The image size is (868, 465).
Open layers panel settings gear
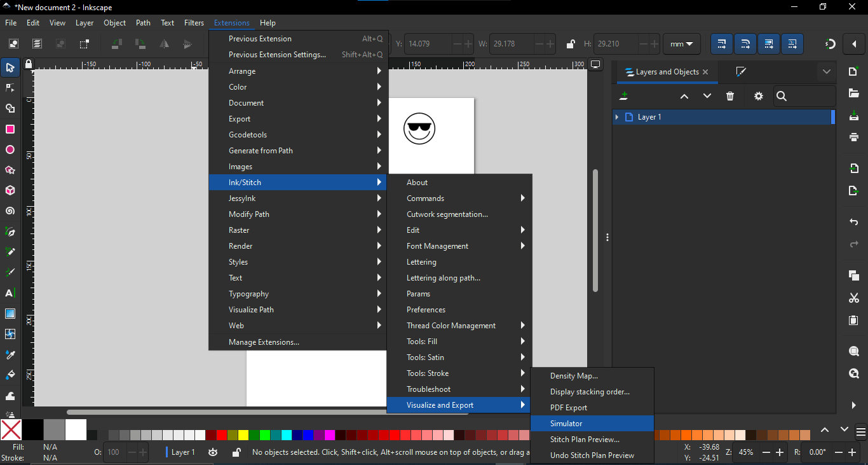click(x=758, y=96)
